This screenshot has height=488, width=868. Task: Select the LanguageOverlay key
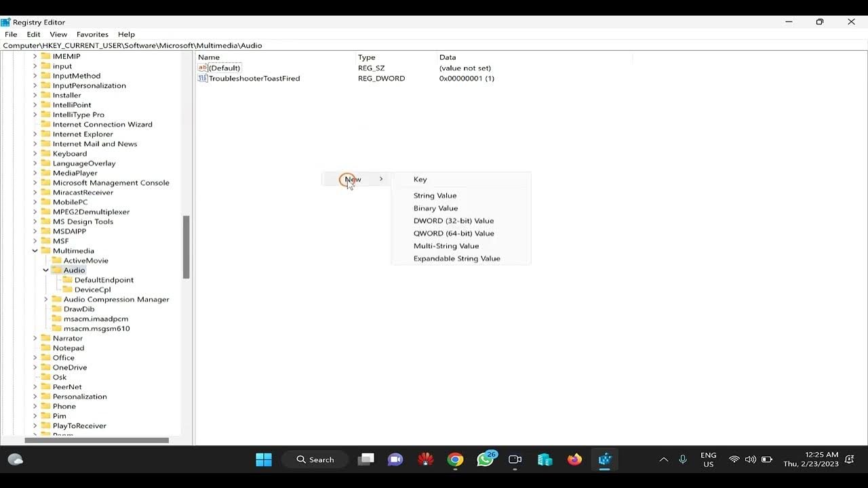point(84,163)
